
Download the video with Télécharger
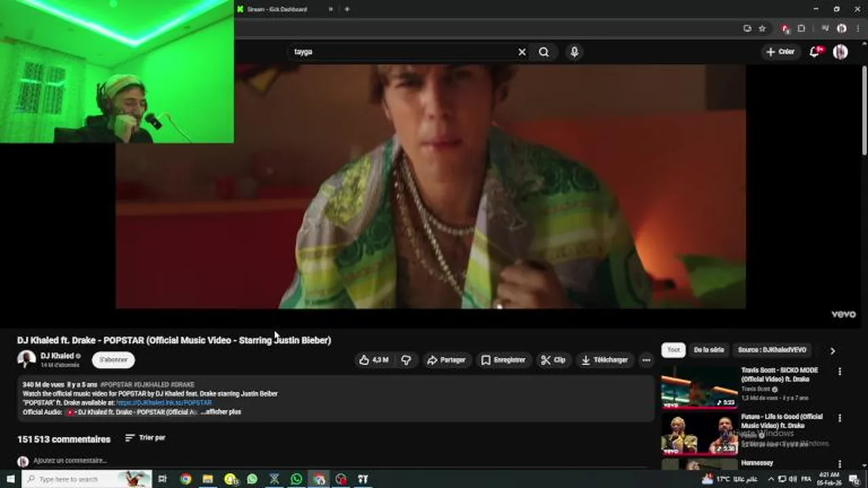605,360
